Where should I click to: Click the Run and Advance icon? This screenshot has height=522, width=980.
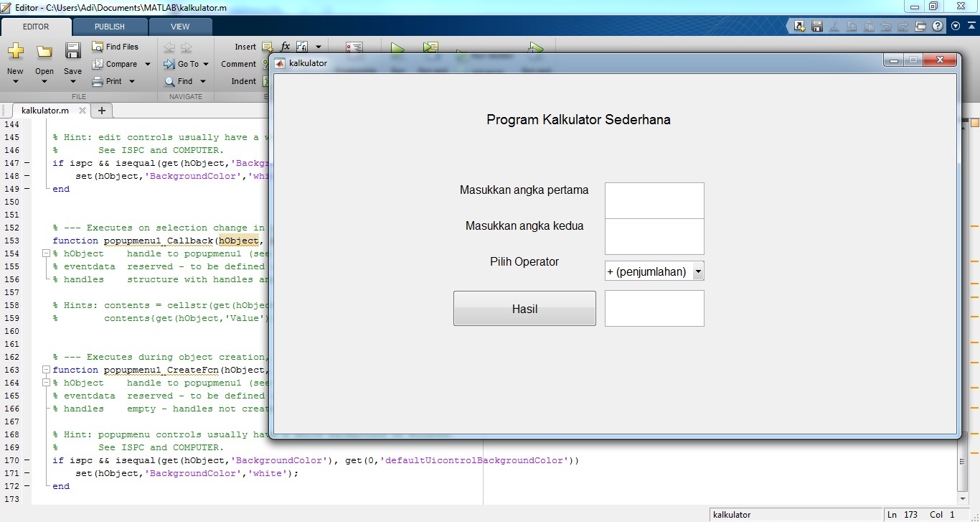[x=430, y=47]
